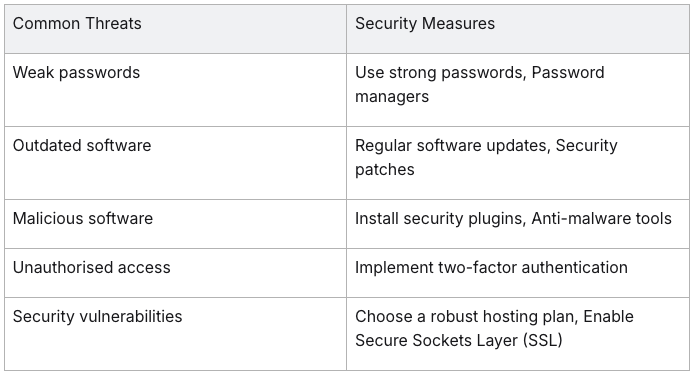Image resolution: width=697 pixels, height=377 pixels.
Task: Click the Security Measures column header
Action: pos(518,29)
